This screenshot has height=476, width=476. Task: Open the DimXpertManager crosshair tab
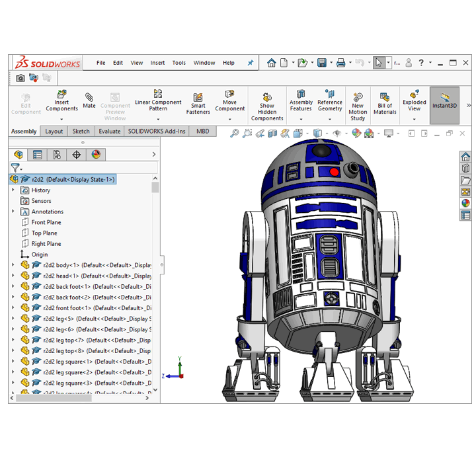click(76, 155)
